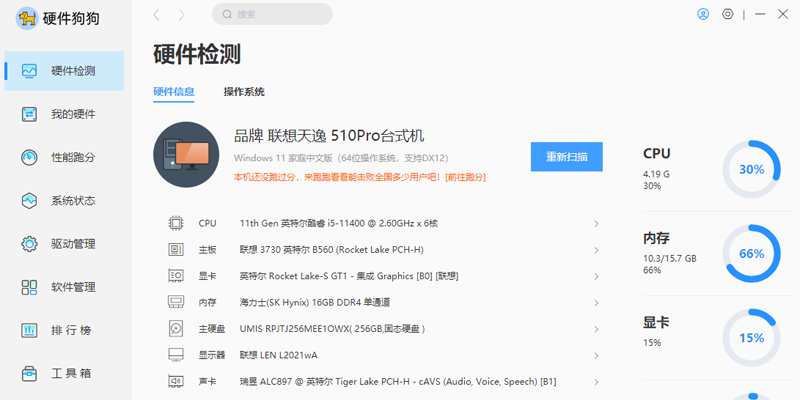The image size is (800, 400).
Task: Click the 硬件狗狗 dog logo icon
Action: (x=27, y=19)
